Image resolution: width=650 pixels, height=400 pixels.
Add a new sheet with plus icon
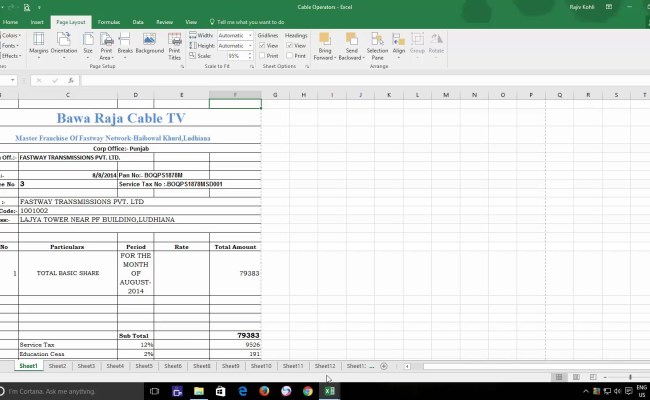pos(384,366)
